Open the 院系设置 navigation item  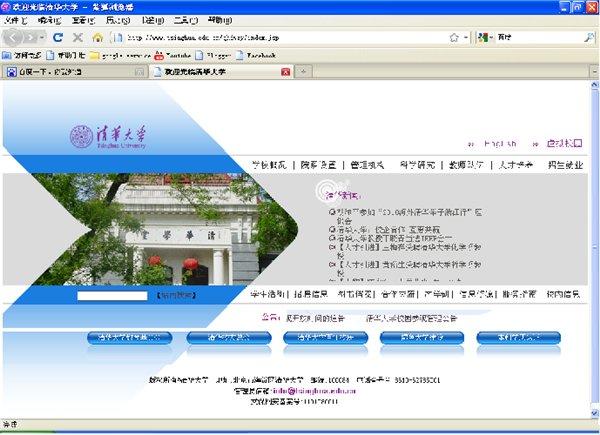[318, 165]
